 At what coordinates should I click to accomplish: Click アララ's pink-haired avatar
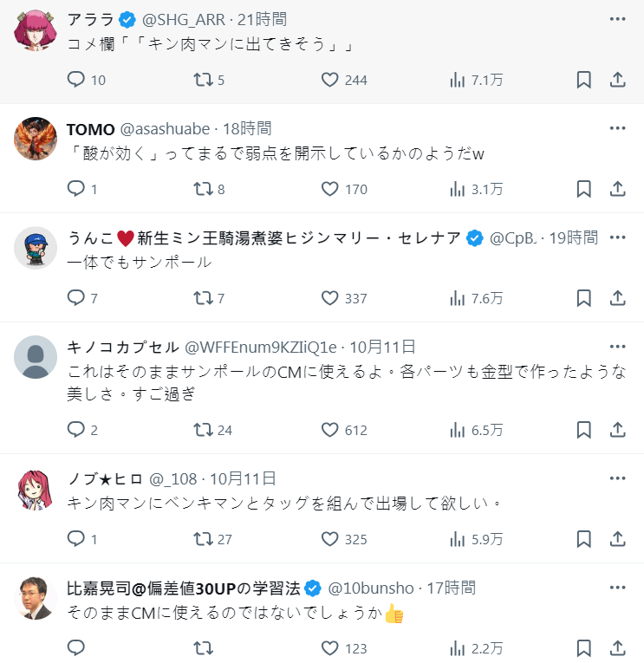click(36, 30)
